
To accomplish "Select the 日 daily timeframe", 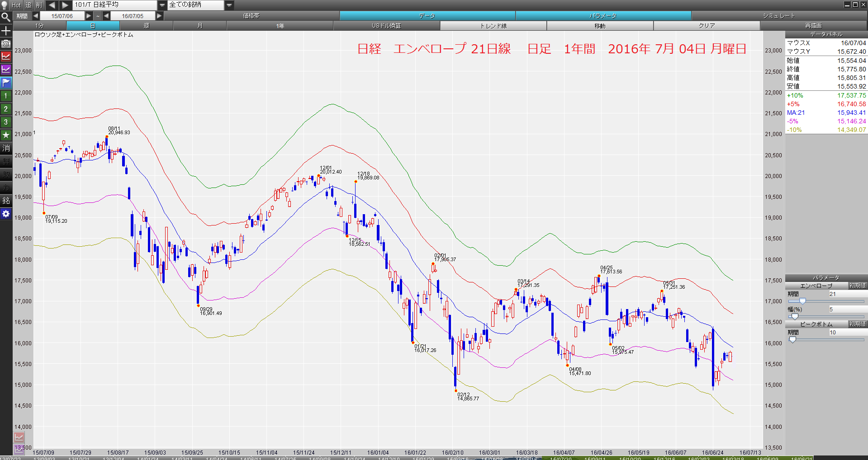I will [93, 26].
